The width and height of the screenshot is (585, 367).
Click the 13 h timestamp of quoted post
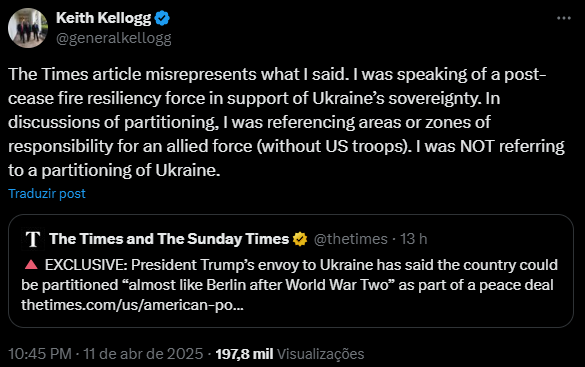(x=414, y=239)
